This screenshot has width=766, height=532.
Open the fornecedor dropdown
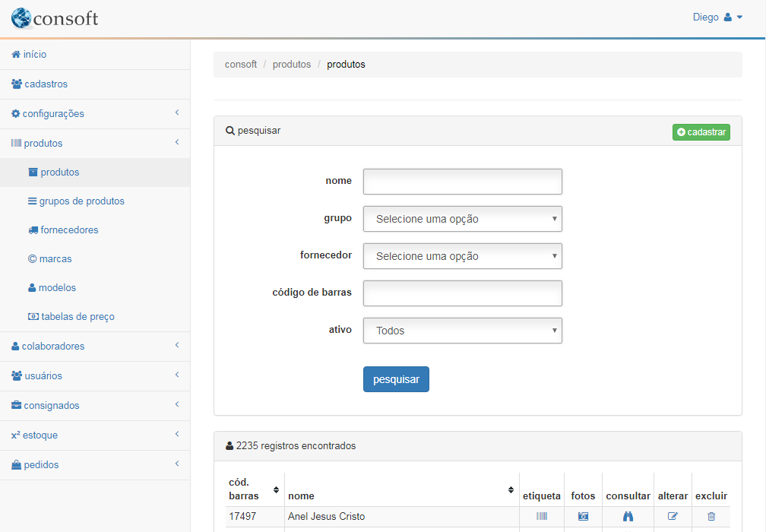pos(462,256)
